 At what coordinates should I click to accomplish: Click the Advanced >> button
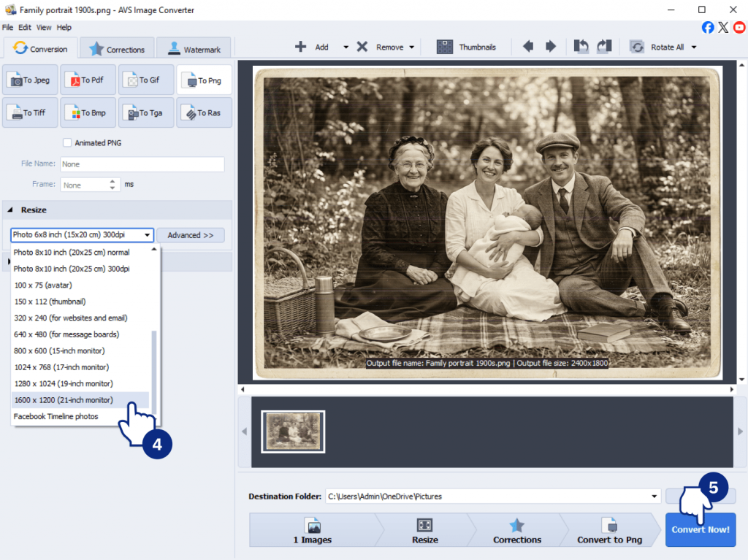pos(190,235)
